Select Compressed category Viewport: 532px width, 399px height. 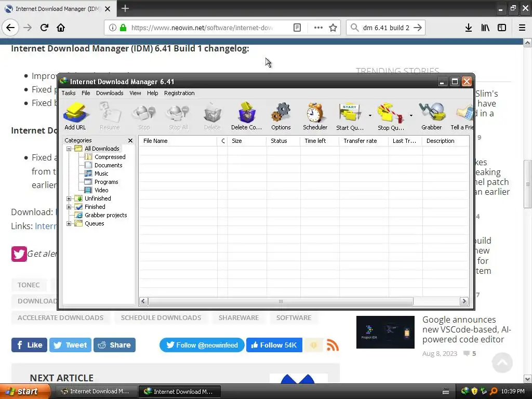(x=110, y=157)
